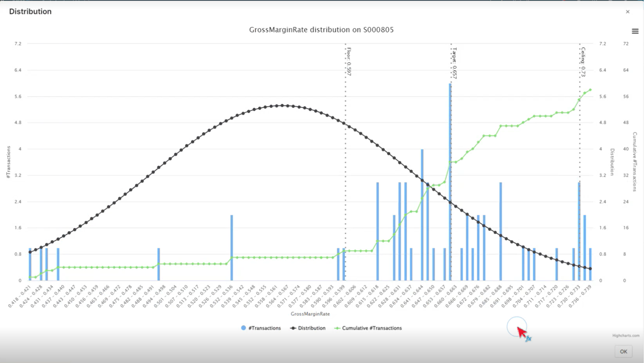Select the blue bar reaching 4 transactions

point(422,216)
